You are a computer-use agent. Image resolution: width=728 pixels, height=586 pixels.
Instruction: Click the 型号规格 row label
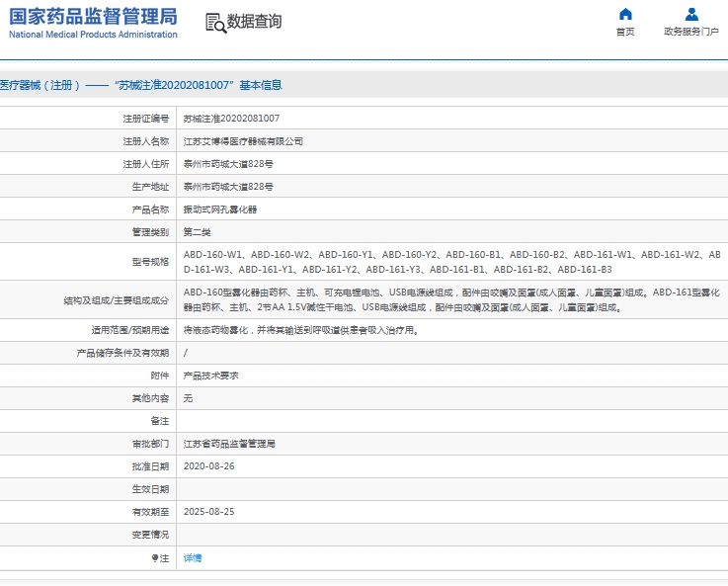[x=150, y=262]
